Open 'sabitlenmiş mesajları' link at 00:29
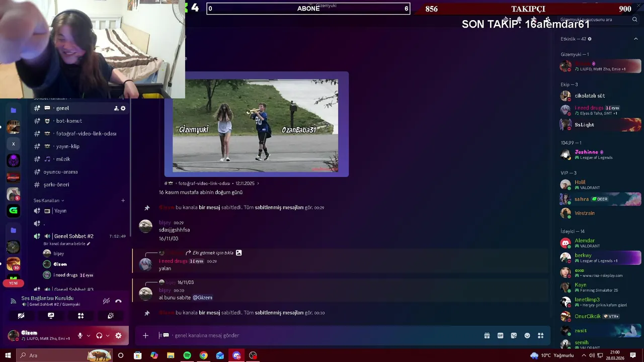The image size is (644, 362). pos(279,207)
